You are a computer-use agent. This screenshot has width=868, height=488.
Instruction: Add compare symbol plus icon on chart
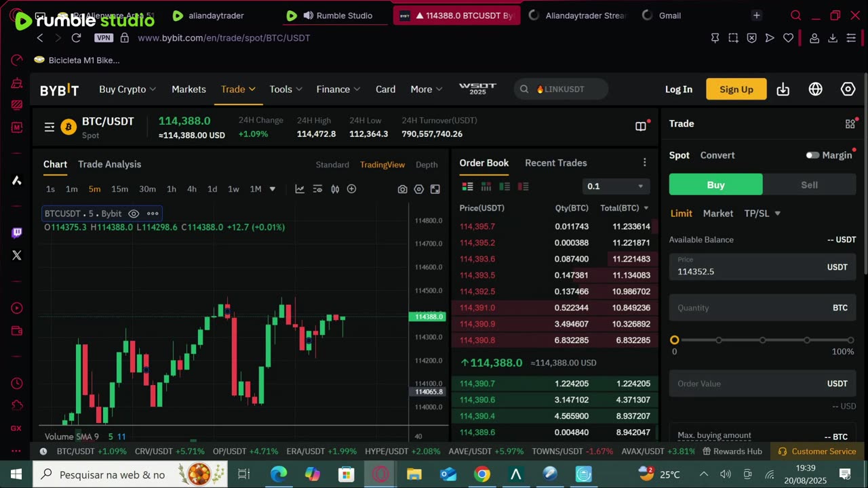tap(351, 189)
